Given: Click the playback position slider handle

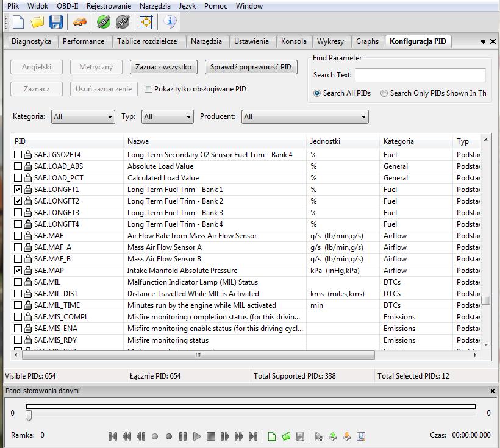Looking at the screenshot, I should point(28,415).
